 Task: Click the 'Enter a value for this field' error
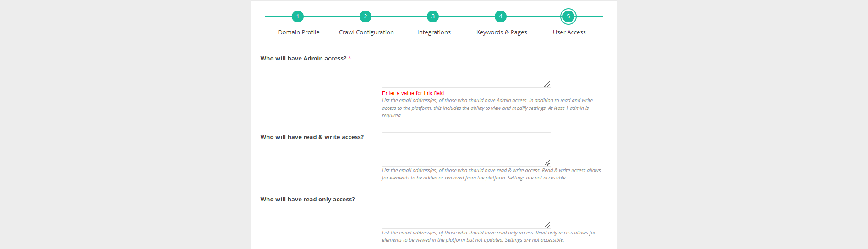[413, 93]
